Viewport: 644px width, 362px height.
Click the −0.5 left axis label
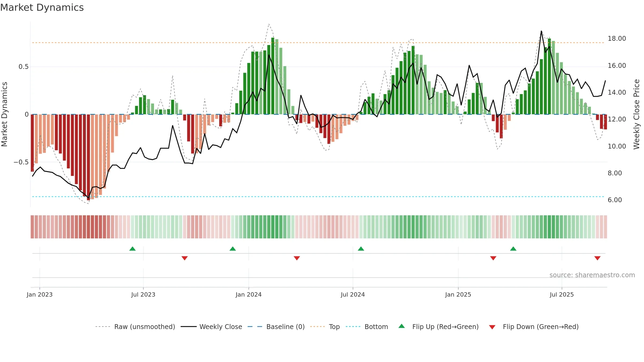21,162
